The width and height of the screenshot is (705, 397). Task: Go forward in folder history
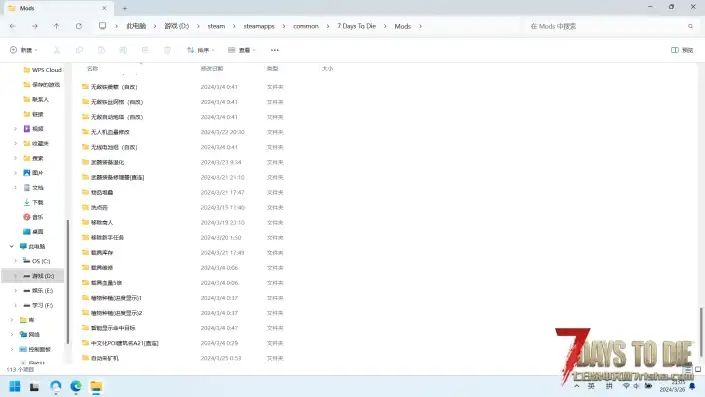pyautogui.click(x=35, y=26)
